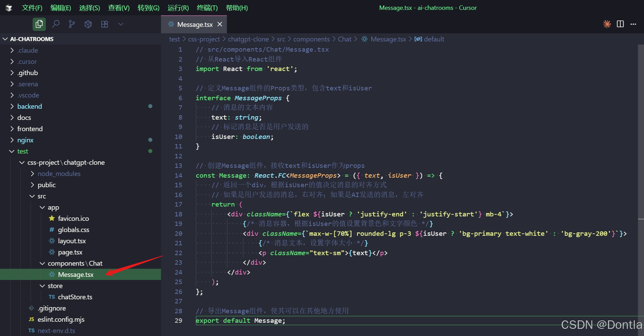
Task: Open eslint.config.mjs in the explorer
Action: click(x=80, y=319)
